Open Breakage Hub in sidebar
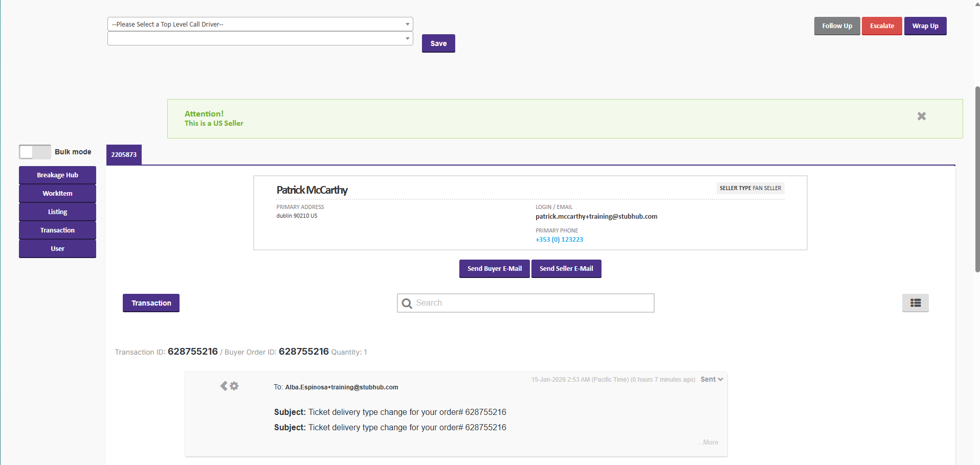The height and width of the screenshot is (465, 980). tap(57, 175)
